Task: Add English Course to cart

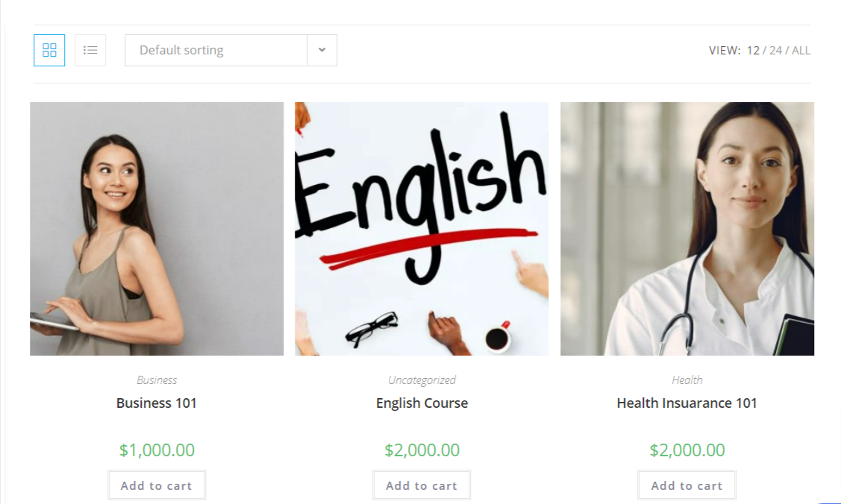Action: click(x=422, y=485)
